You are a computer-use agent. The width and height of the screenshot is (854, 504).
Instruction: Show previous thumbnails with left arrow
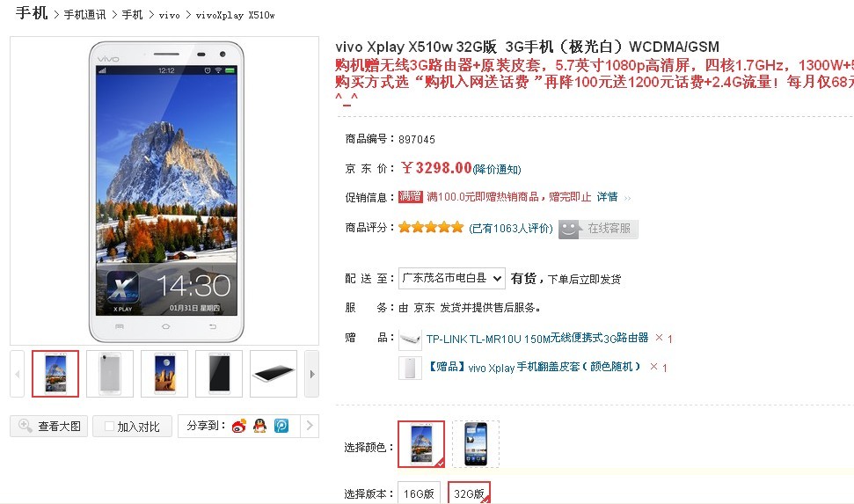pyautogui.click(x=18, y=374)
